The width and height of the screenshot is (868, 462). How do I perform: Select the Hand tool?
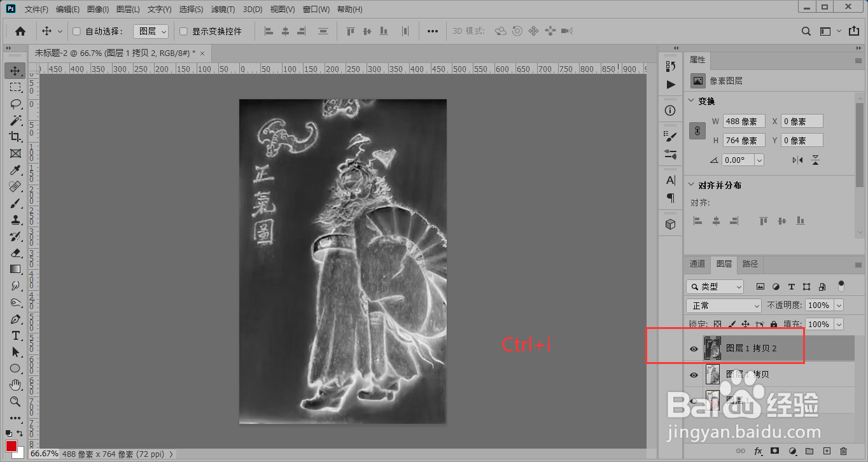pos(15,385)
